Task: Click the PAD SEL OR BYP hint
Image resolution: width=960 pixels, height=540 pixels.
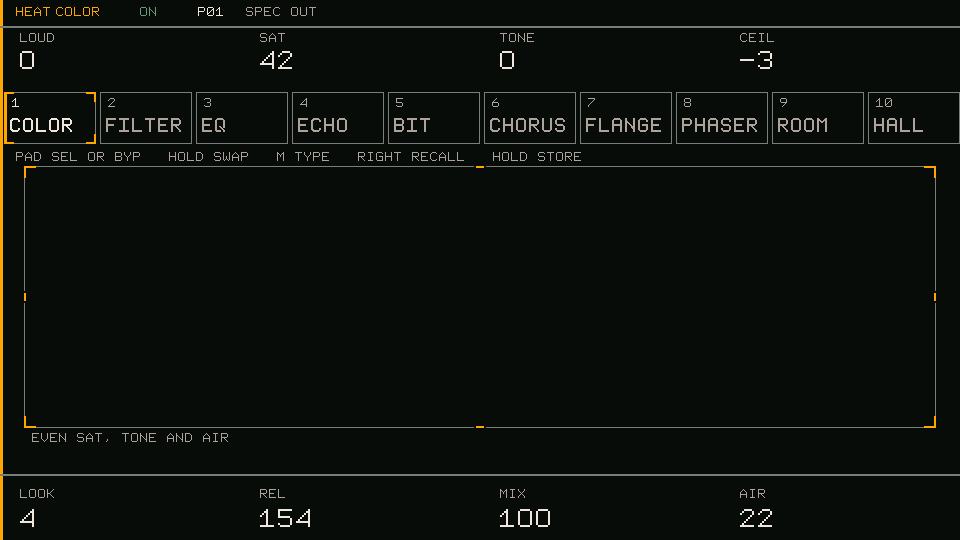Action: (78, 157)
